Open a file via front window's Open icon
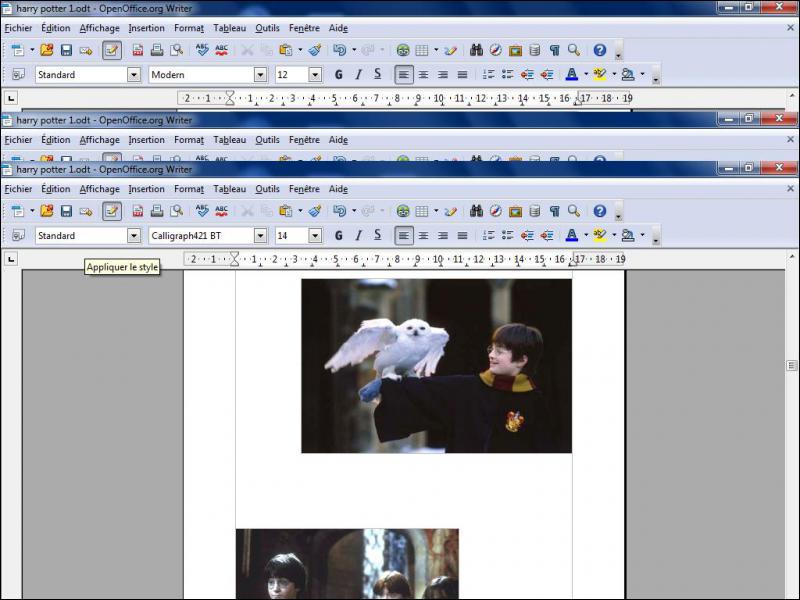This screenshot has width=800, height=600. click(47, 211)
